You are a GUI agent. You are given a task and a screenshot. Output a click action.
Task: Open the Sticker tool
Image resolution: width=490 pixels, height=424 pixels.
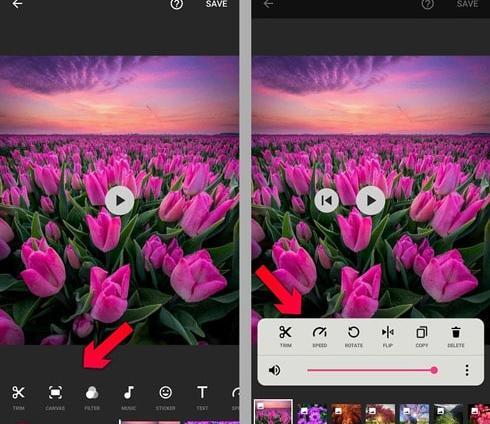[x=165, y=397]
